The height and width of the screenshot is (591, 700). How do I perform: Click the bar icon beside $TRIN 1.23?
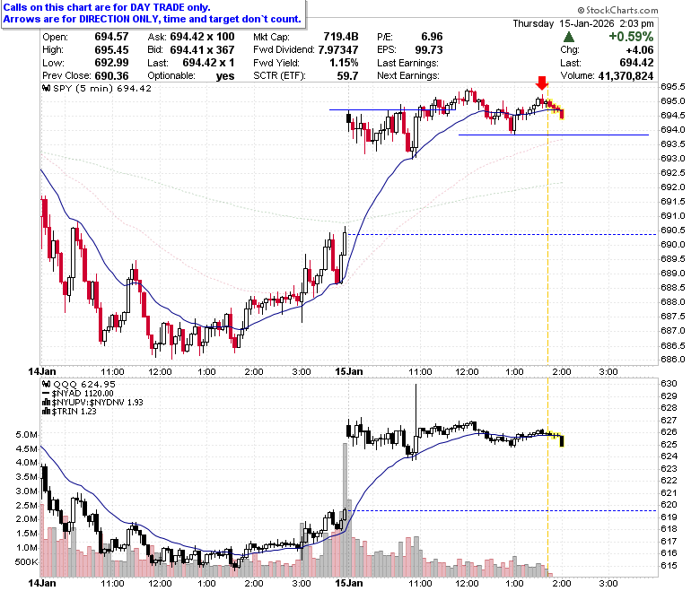[47, 412]
